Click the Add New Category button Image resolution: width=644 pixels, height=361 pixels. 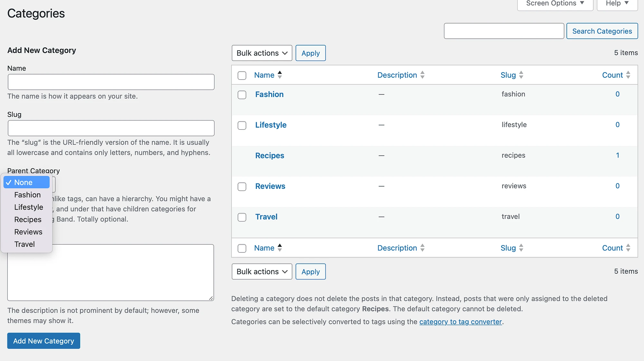43,341
